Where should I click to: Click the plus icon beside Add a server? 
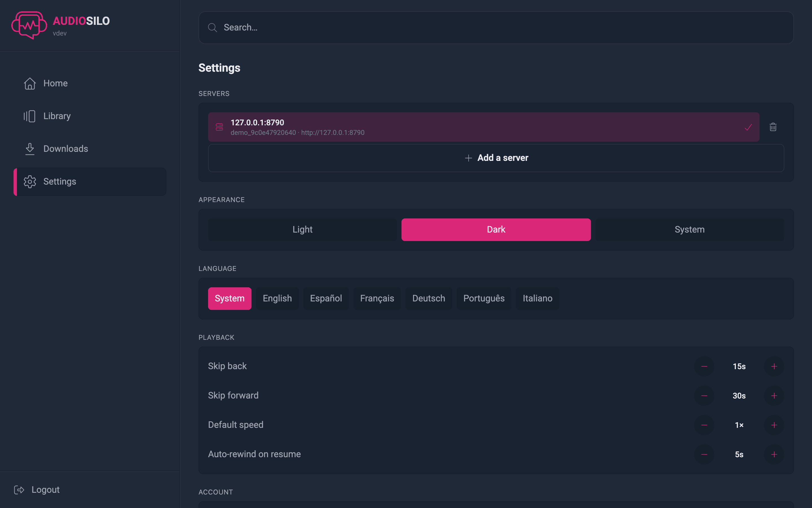(468, 158)
